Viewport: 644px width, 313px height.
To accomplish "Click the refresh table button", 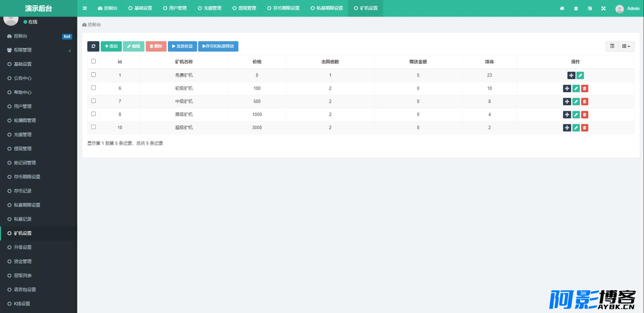I will click(x=93, y=46).
